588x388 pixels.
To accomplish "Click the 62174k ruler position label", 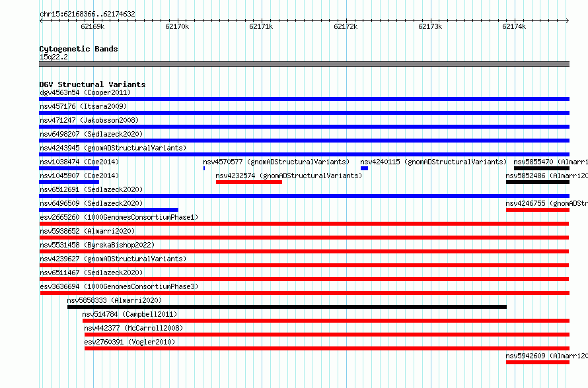I will point(514,26).
